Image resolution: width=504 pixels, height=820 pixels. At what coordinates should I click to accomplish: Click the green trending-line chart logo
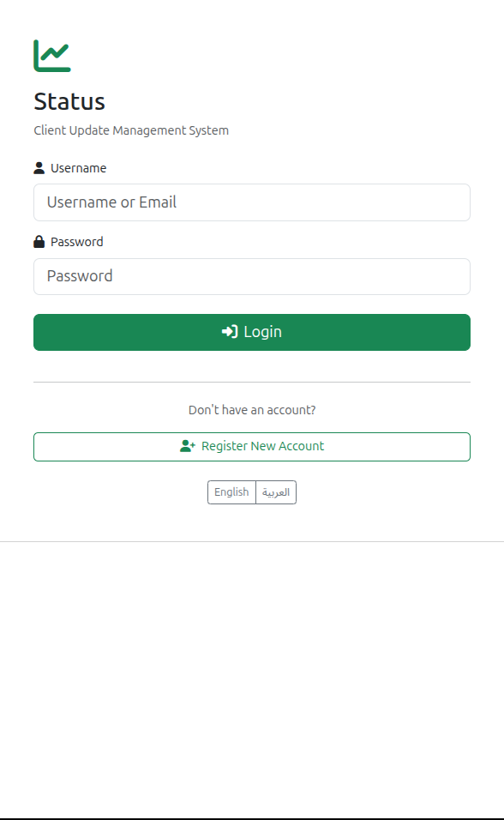tap(51, 53)
